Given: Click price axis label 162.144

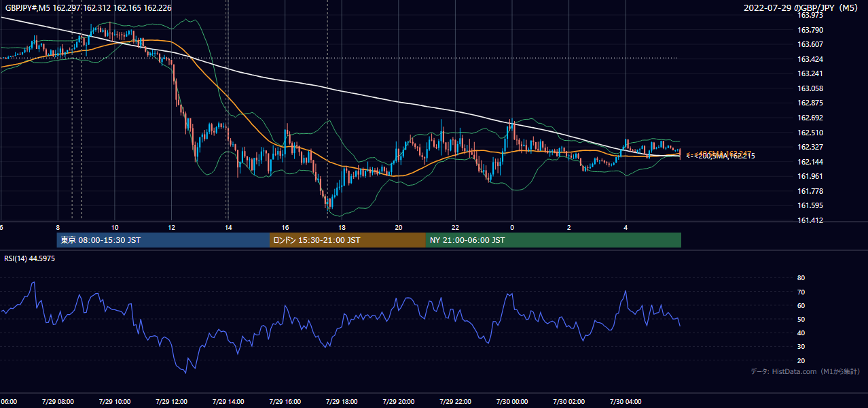Looking at the screenshot, I should [x=810, y=162].
